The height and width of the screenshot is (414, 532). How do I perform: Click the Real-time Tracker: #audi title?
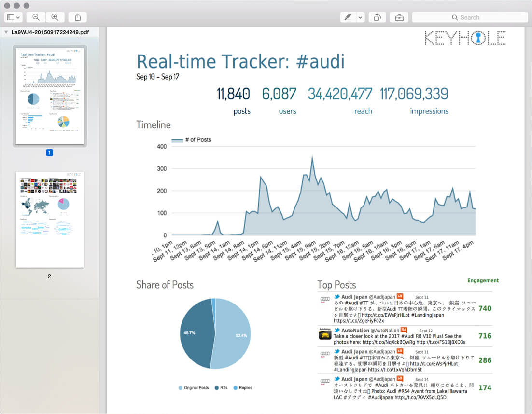pyautogui.click(x=240, y=61)
